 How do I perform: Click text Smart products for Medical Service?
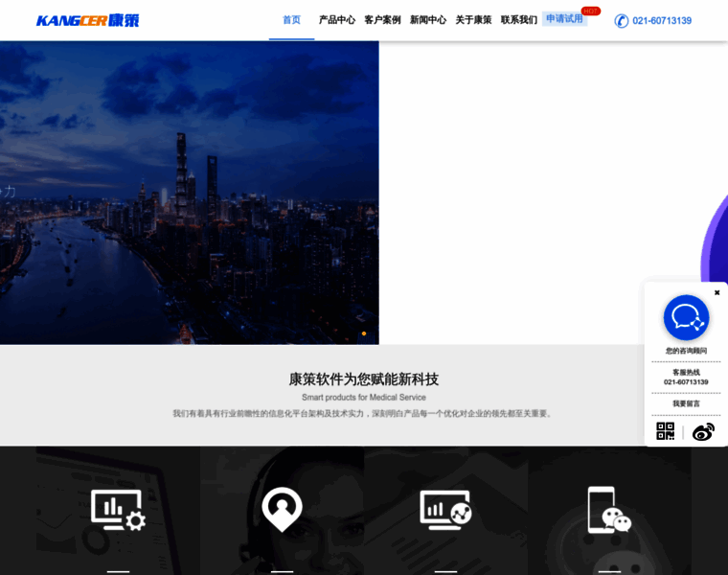click(x=364, y=397)
